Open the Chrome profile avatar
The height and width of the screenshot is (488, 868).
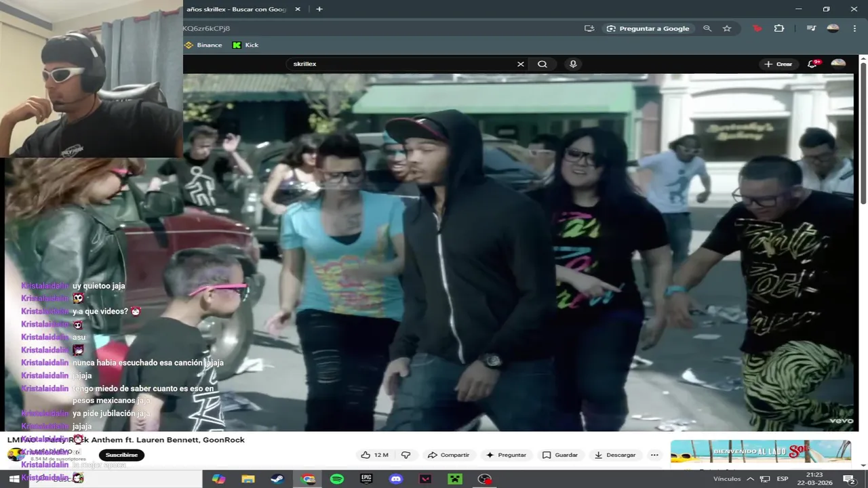(x=833, y=28)
